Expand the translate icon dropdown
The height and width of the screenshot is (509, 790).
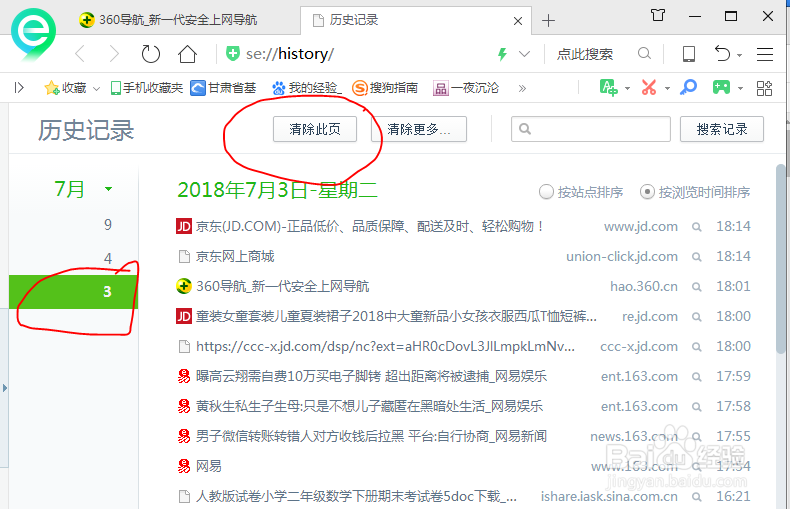[x=627, y=89]
